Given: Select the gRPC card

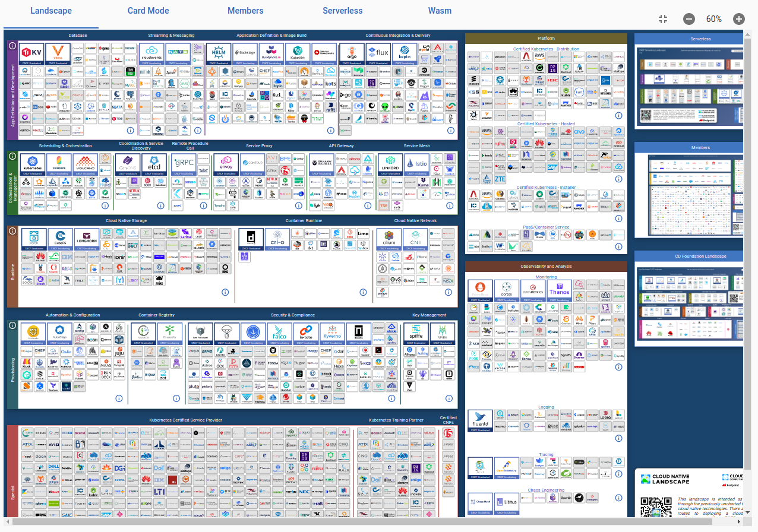Looking at the screenshot, I should point(184,164).
